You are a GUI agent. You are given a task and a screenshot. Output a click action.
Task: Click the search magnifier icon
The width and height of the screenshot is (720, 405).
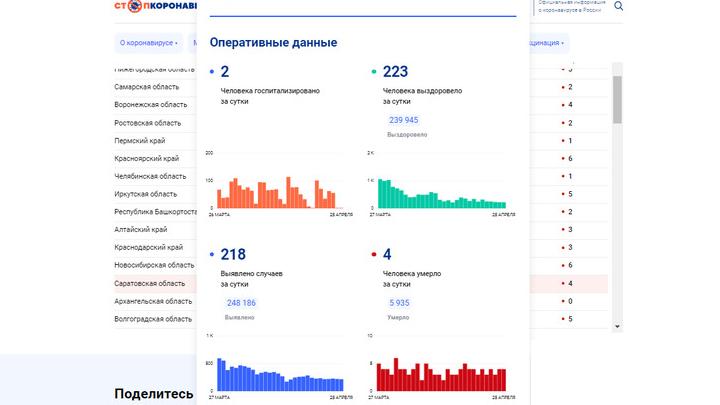coord(619,6)
